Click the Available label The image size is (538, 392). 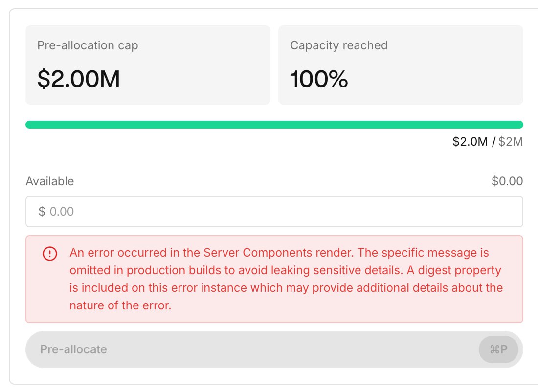click(50, 181)
